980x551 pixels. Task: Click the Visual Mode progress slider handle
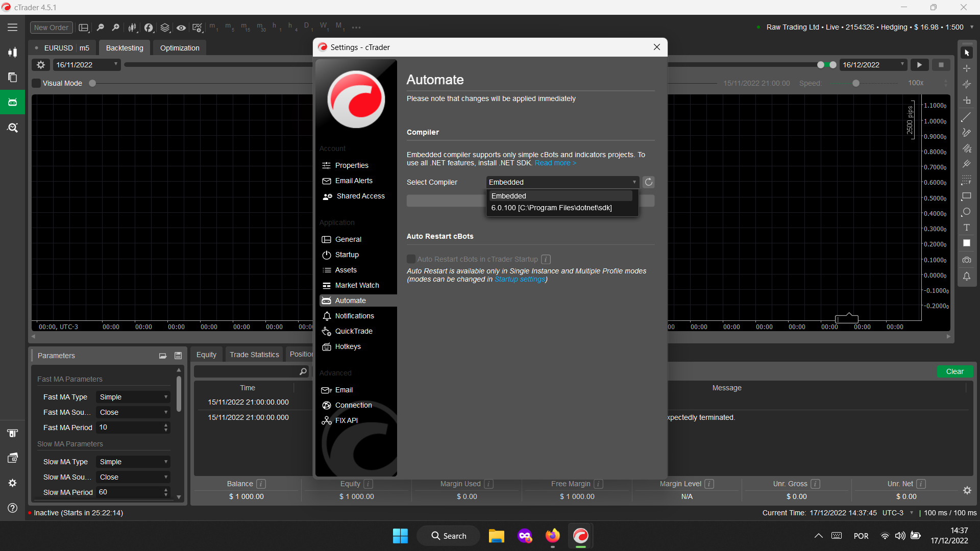[x=92, y=83]
